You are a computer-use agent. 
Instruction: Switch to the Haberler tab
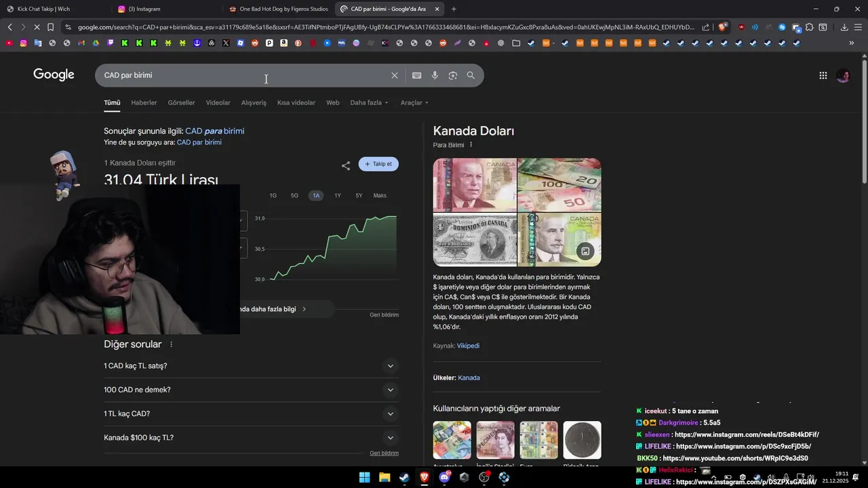(x=144, y=103)
